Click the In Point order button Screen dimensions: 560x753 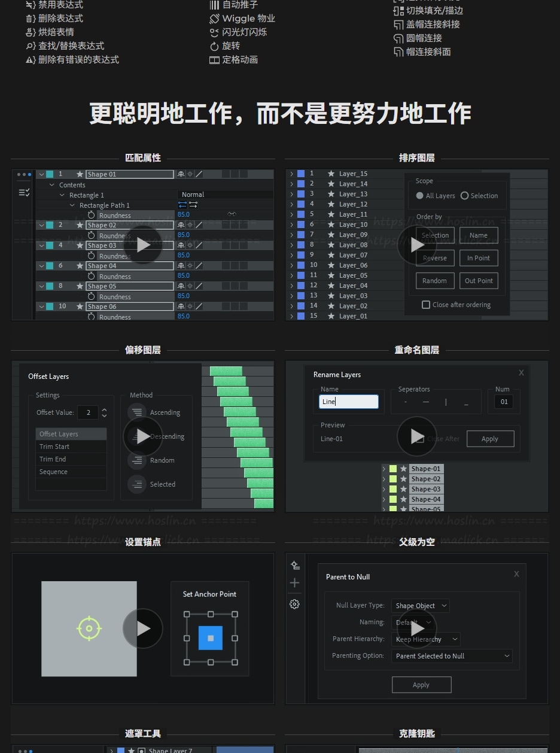pos(479,258)
